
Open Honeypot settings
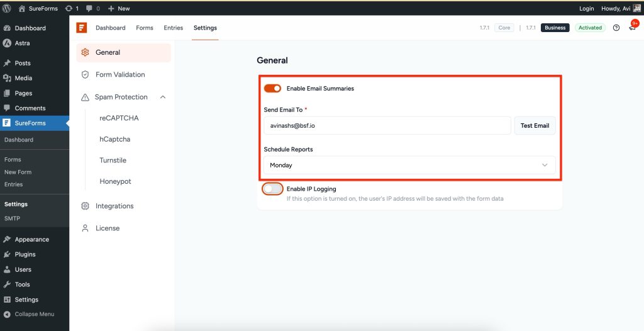[x=116, y=181]
